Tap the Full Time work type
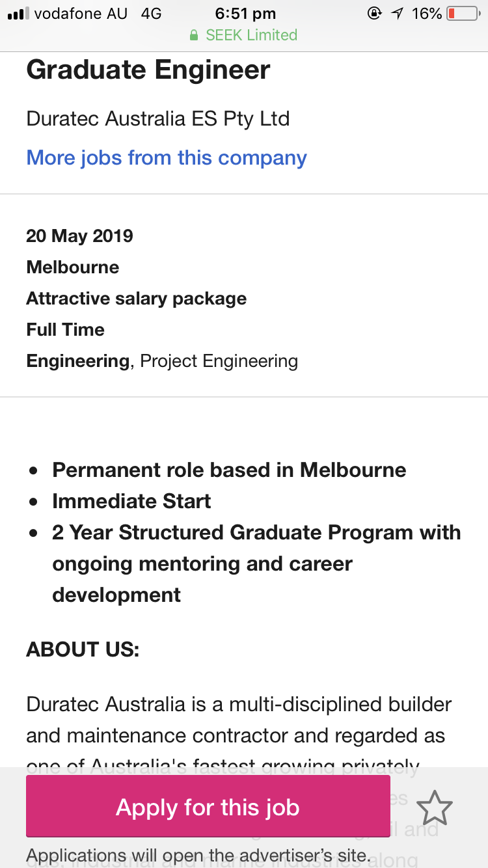 point(65,329)
